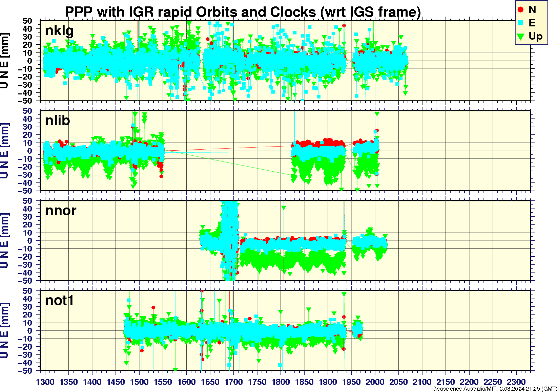Click the -50 y-axis label of the nklg panel
The height and width of the screenshot is (392, 557).
coord(26,101)
